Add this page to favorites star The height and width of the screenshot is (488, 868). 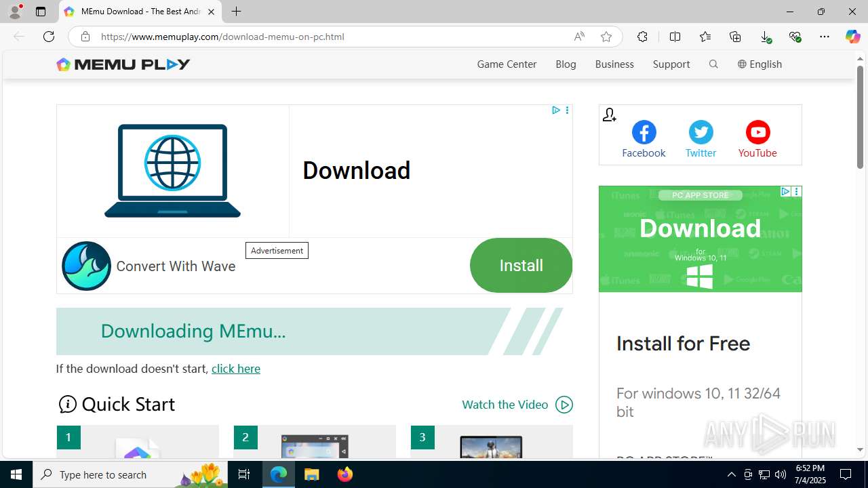(606, 37)
